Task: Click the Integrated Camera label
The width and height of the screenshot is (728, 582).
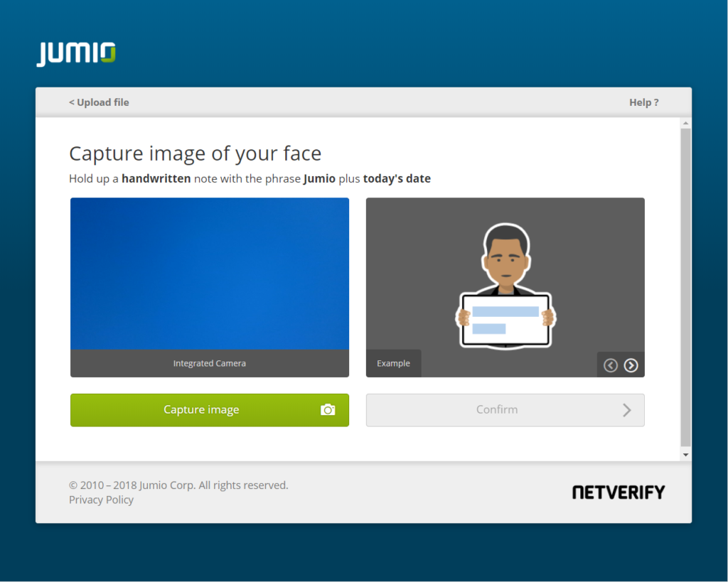Action: [x=210, y=363]
